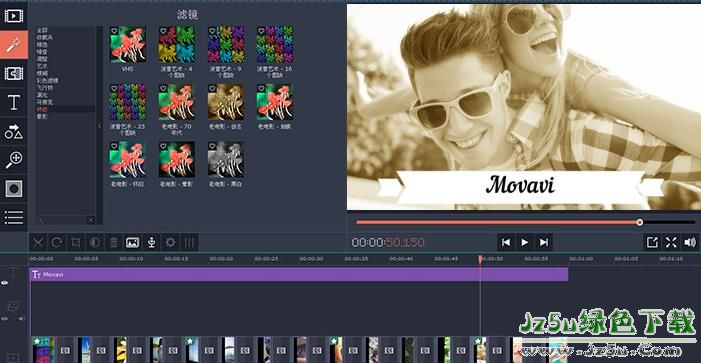Open the audio equalizer sliders icon

[190, 242]
